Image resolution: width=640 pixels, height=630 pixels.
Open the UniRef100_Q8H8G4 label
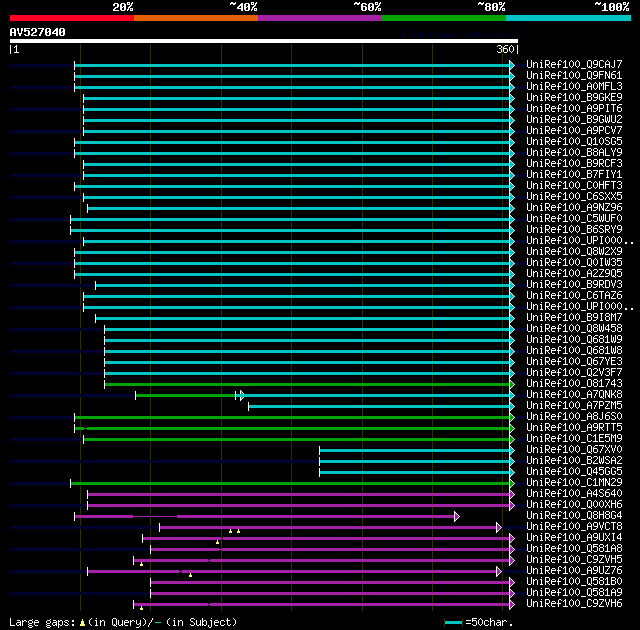pyautogui.click(x=574, y=516)
